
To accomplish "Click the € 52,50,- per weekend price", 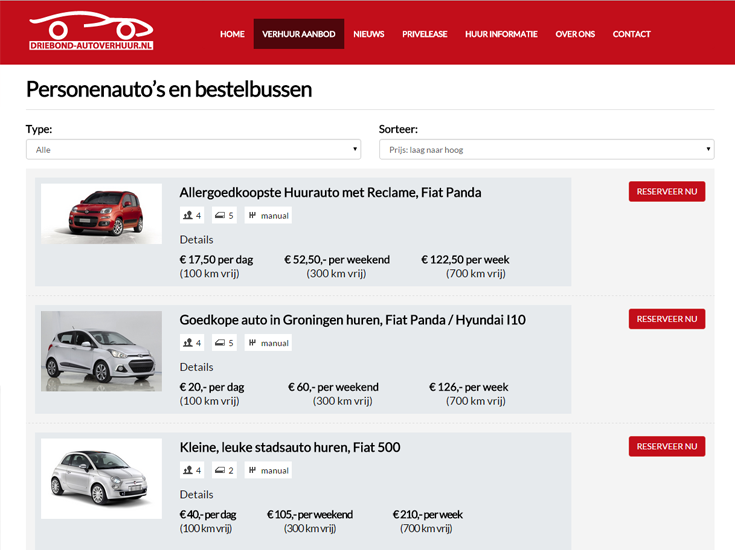I will click(x=337, y=260).
